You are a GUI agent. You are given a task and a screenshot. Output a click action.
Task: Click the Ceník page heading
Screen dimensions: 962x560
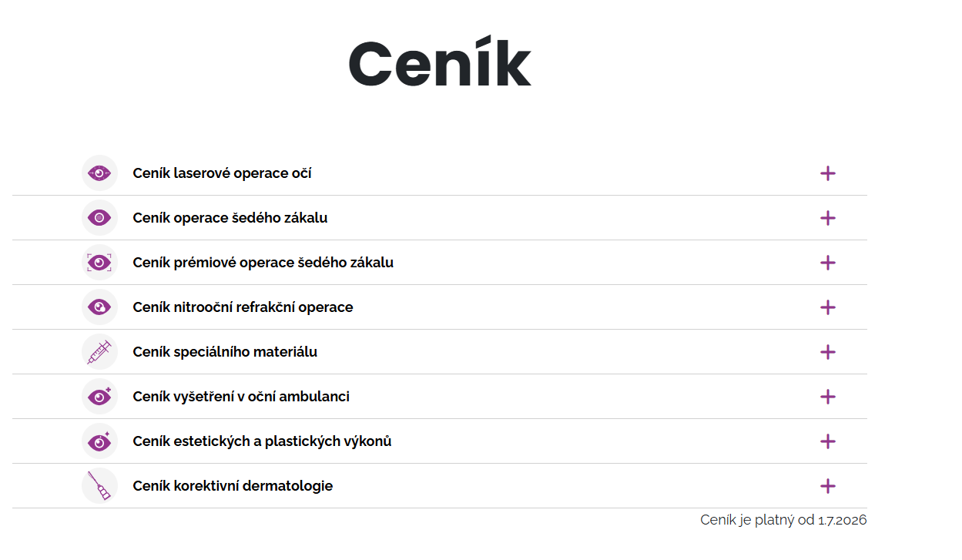(x=440, y=62)
